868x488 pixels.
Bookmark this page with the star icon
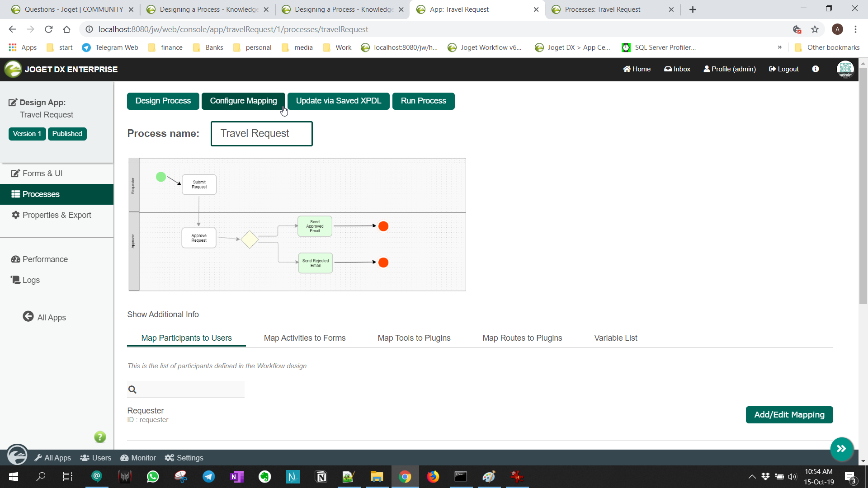click(815, 29)
